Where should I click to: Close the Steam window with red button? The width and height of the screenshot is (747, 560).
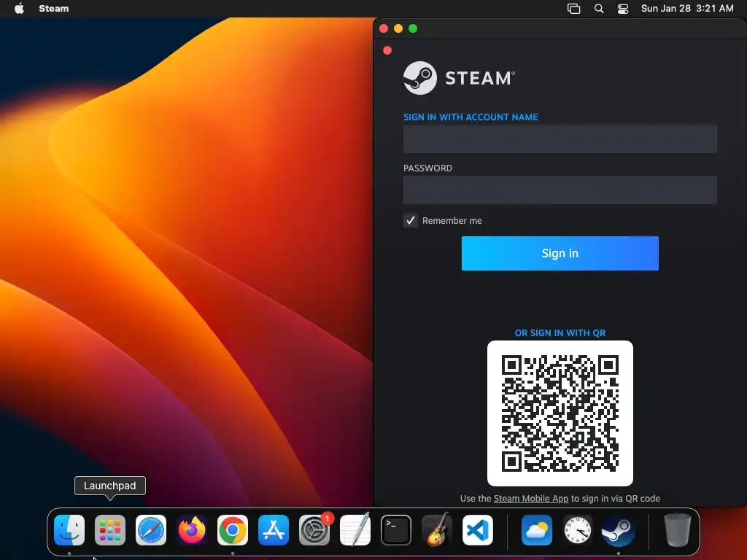tap(384, 28)
